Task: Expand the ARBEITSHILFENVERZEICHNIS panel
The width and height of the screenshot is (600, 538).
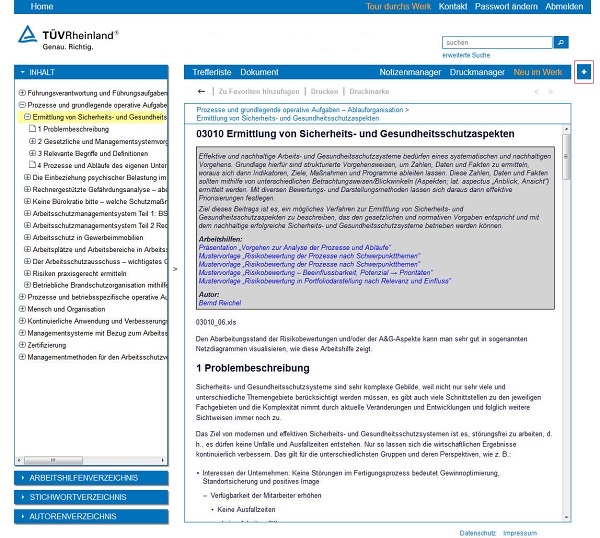Action: [91, 478]
